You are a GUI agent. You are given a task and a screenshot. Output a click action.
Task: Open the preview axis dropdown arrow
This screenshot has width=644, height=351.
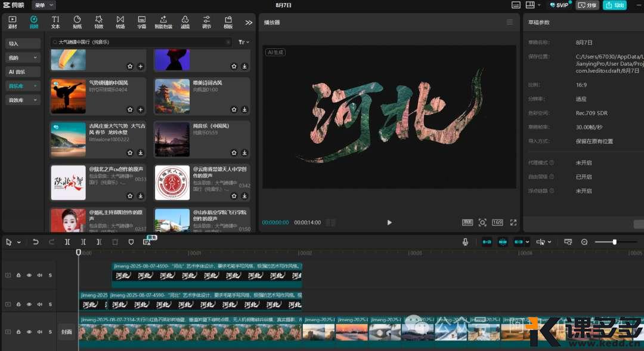tap(550, 242)
